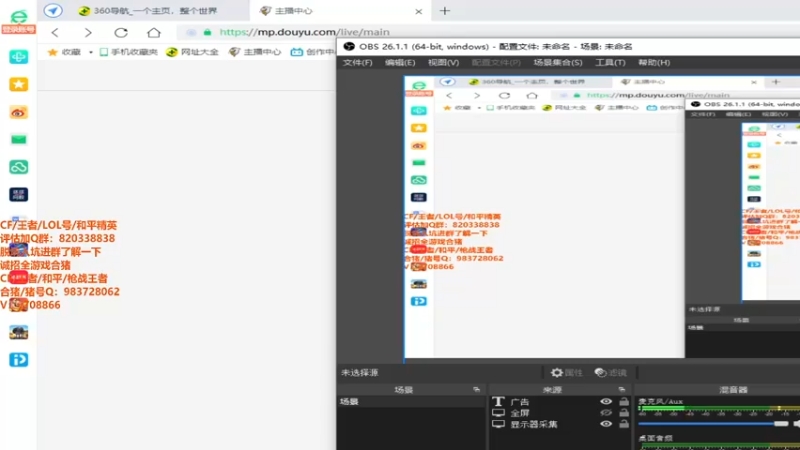Click the T text icon of 广告 source
The width and height of the screenshot is (800, 450).
coord(498,402)
